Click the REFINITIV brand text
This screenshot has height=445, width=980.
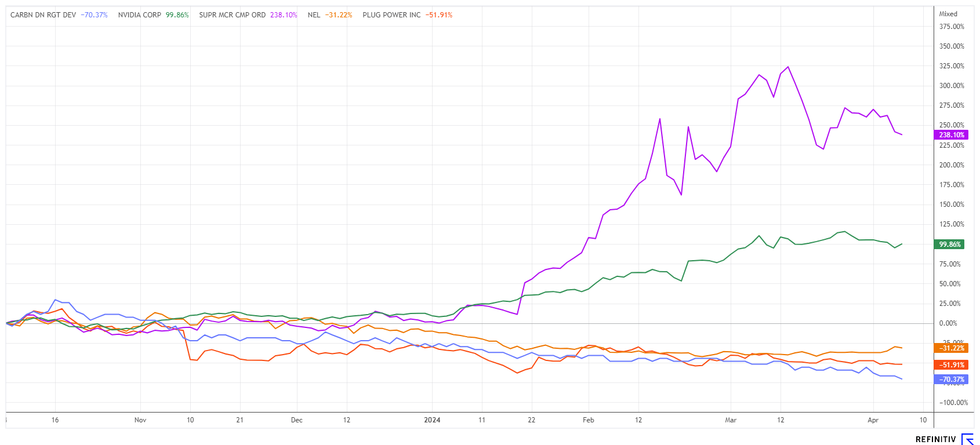point(935,440)
